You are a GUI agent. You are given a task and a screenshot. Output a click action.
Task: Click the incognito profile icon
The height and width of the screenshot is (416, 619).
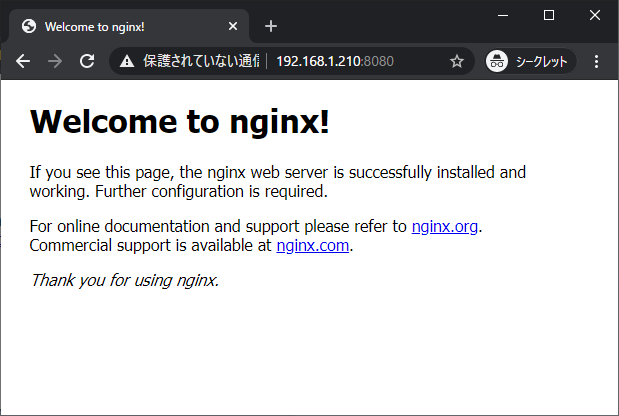497,61
